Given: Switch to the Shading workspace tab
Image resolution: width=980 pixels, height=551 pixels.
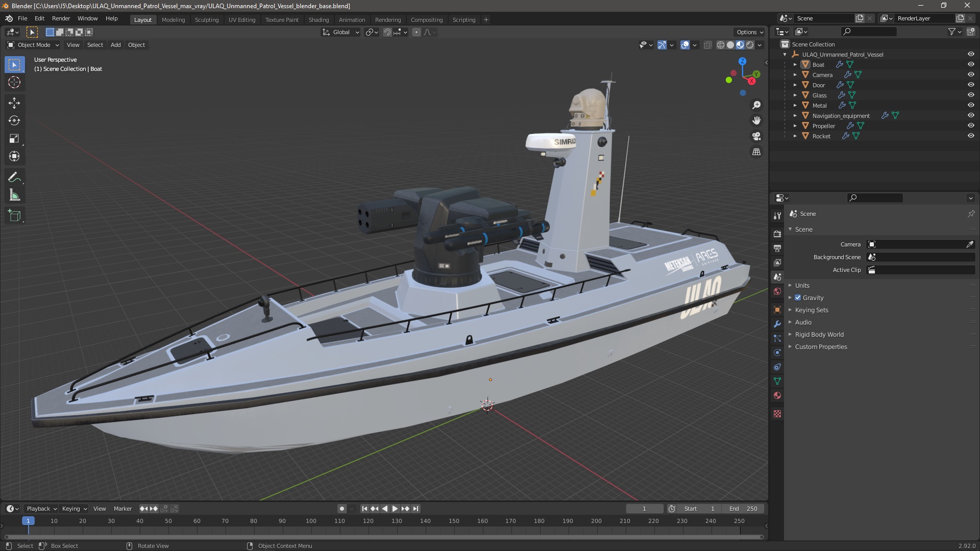Looking at the screenshot, I should pyautogui.click(x=318, y=20).
